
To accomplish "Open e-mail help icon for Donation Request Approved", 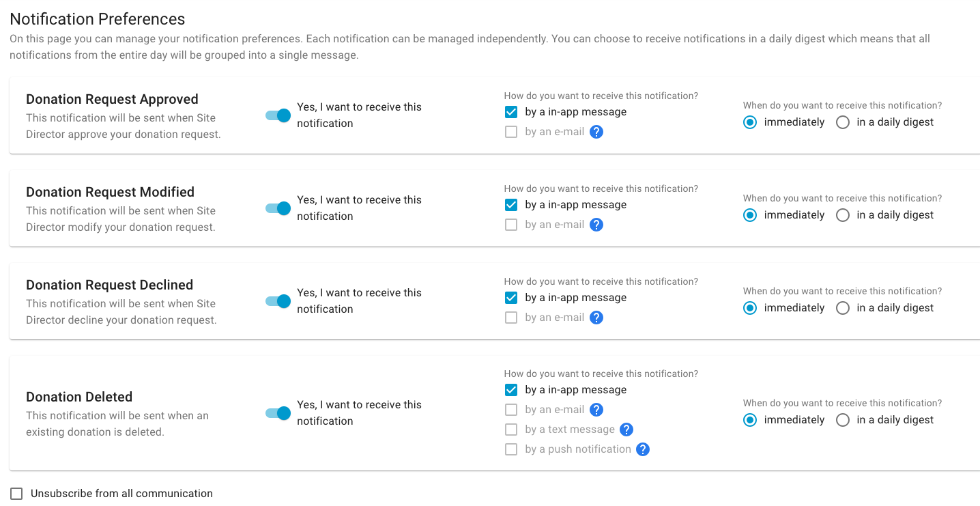I will 596,132.
